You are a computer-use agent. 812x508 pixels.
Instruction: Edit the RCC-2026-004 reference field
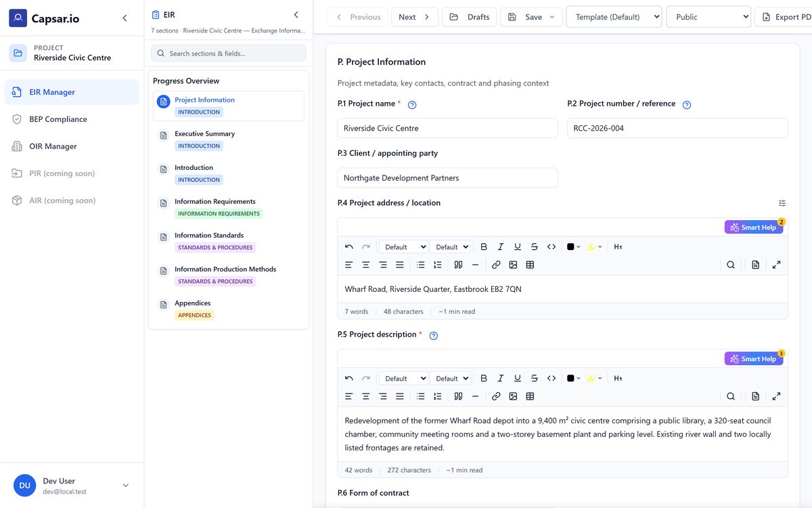pyautogui.click(x=677, y=128)
